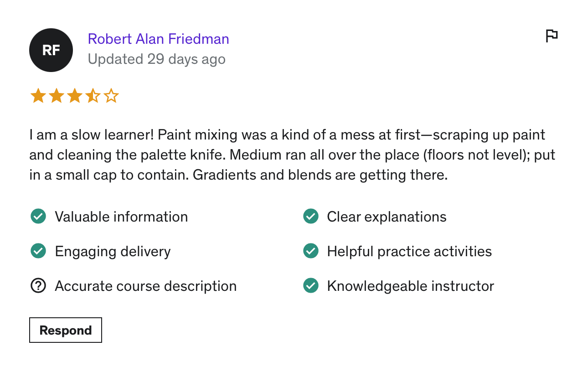
Task: Click the 'Engaging delivery' label
Action: (113, 251)
